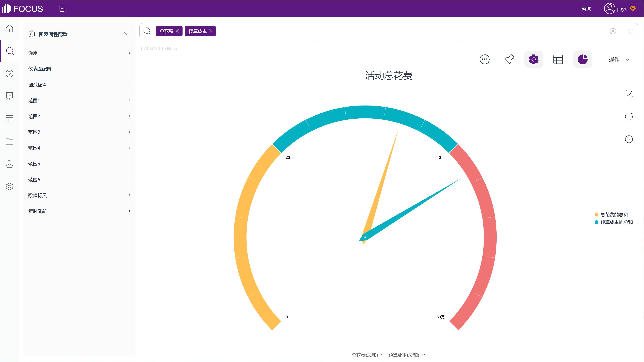Open the chart type pie icon
Viewport: 644px width, 362px height.
583,59
